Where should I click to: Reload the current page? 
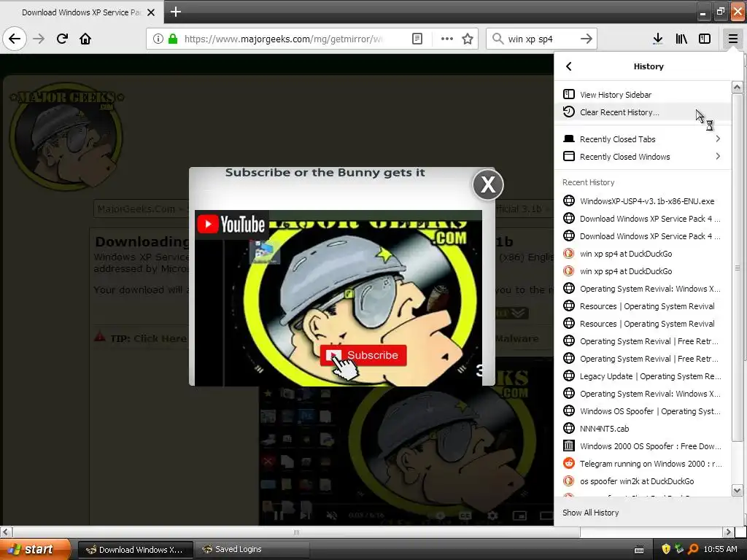click(62, 39)
